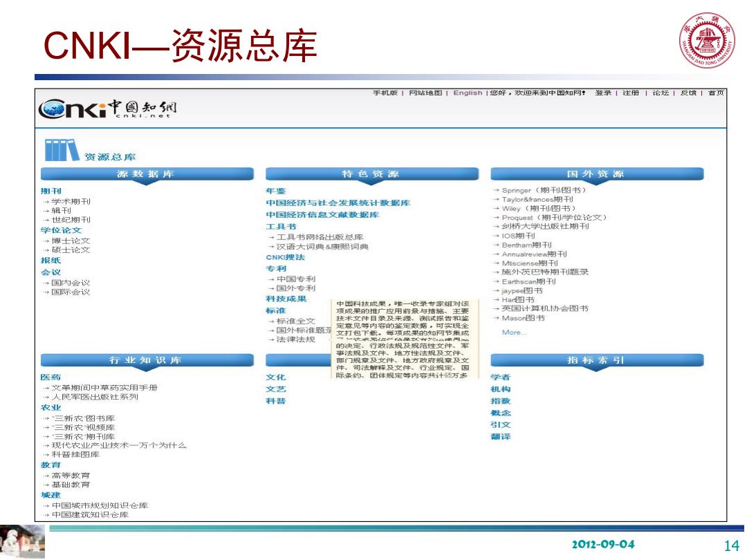The image size is (747, 560).
Task: Open the 世纪期刊 link
Action: (71, 220)
